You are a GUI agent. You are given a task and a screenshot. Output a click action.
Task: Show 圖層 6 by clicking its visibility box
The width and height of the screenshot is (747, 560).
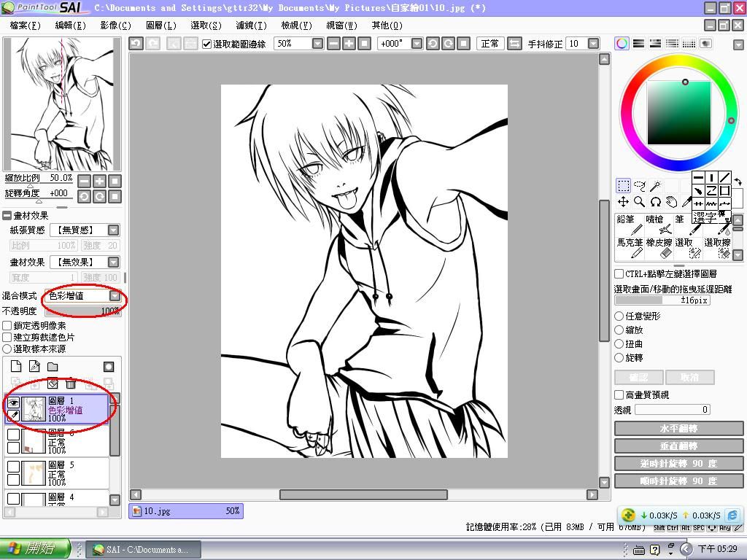(14, 435)
